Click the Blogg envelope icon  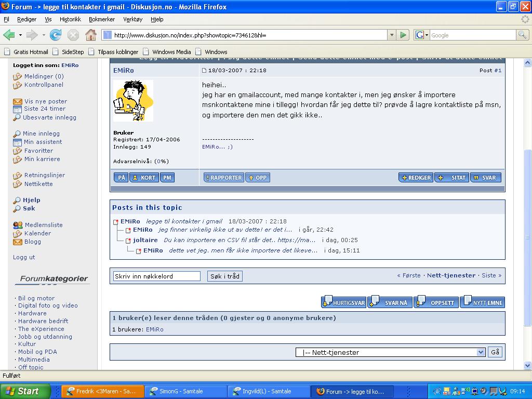[x=17, y=242]
